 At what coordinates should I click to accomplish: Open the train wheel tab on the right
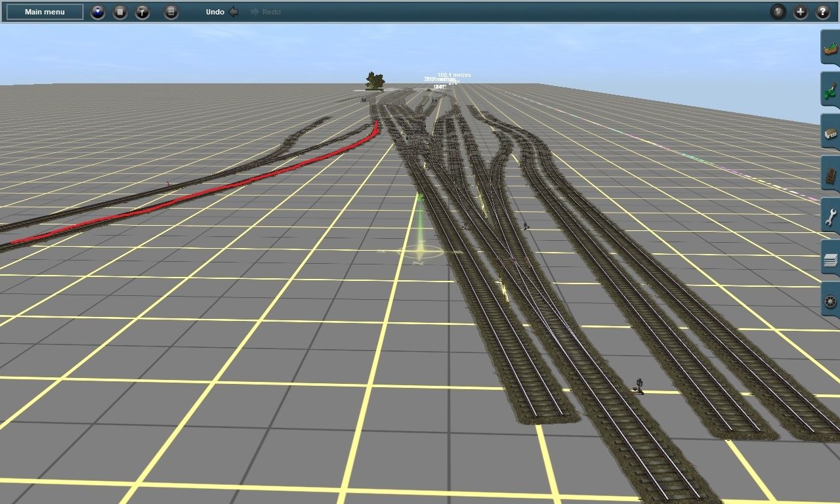830,302
